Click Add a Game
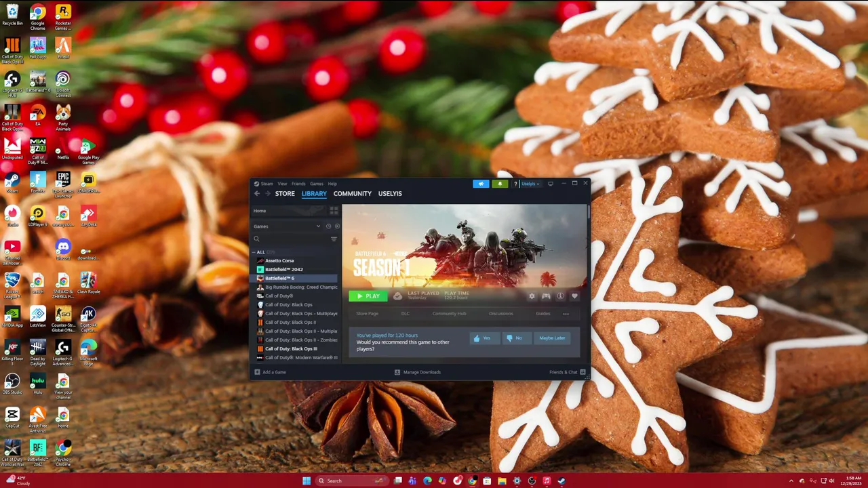 pos(270,372)
